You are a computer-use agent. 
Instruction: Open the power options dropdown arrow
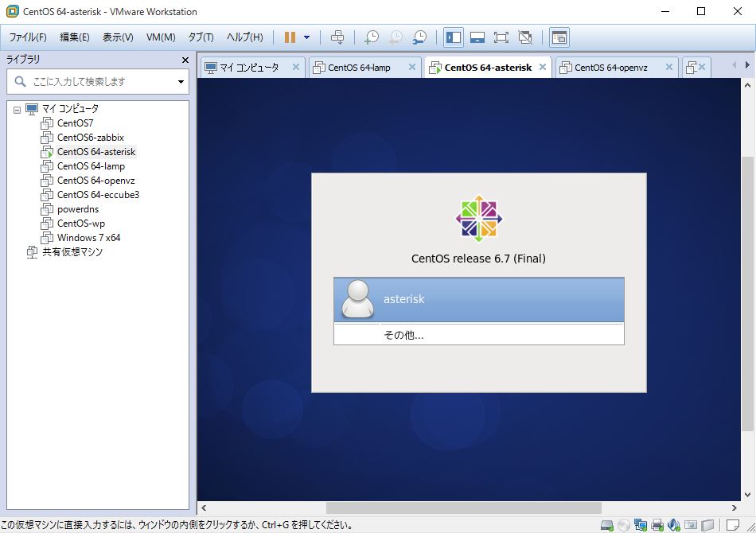pos(306,37)
